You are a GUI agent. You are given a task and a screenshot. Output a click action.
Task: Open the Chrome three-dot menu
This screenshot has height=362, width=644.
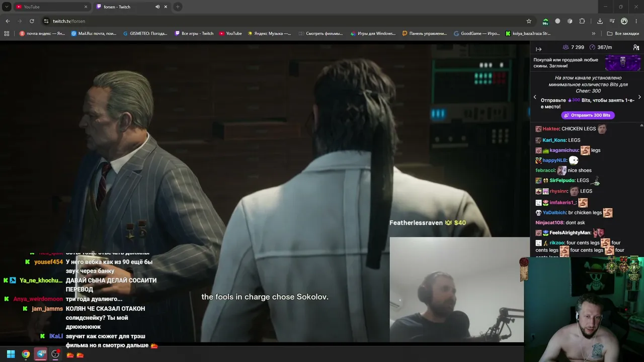coord(636,21)
